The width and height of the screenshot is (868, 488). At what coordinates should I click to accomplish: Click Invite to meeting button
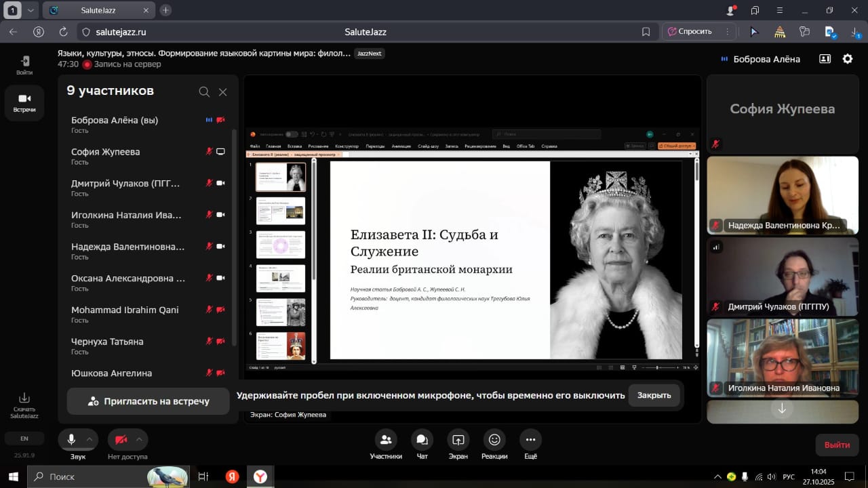(x=148, y=401)
